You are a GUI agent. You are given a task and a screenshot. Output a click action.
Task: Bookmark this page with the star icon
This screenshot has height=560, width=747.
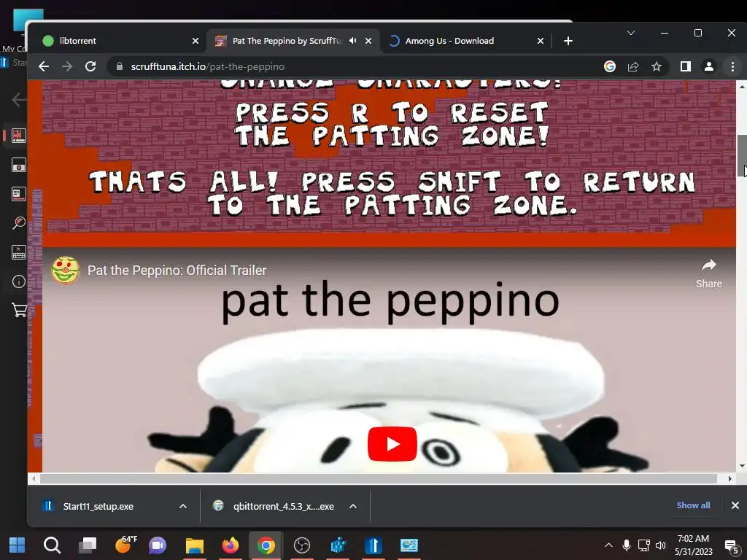tap(657, 66)
